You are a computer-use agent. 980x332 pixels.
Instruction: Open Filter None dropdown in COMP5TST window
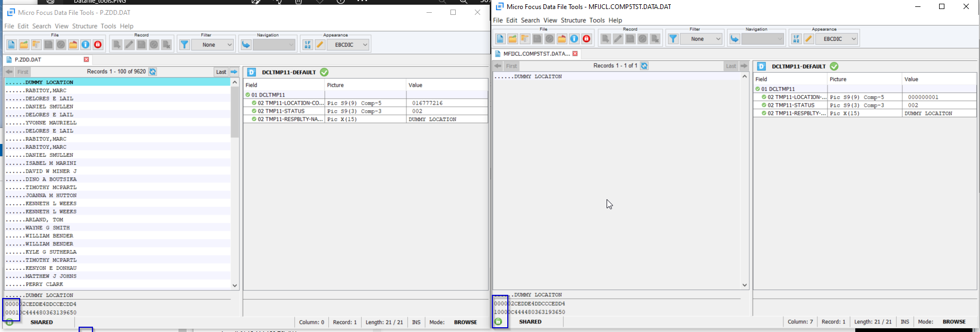click(702, 39)
